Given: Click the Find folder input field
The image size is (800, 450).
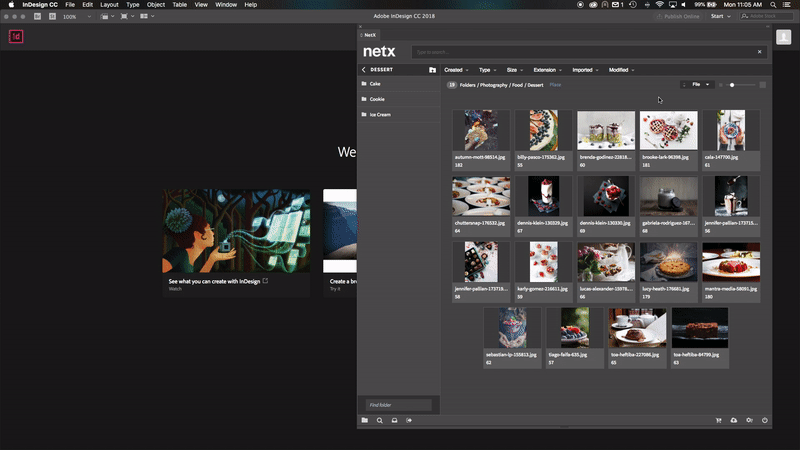Looking at the screenshot, I should (399, 405).
